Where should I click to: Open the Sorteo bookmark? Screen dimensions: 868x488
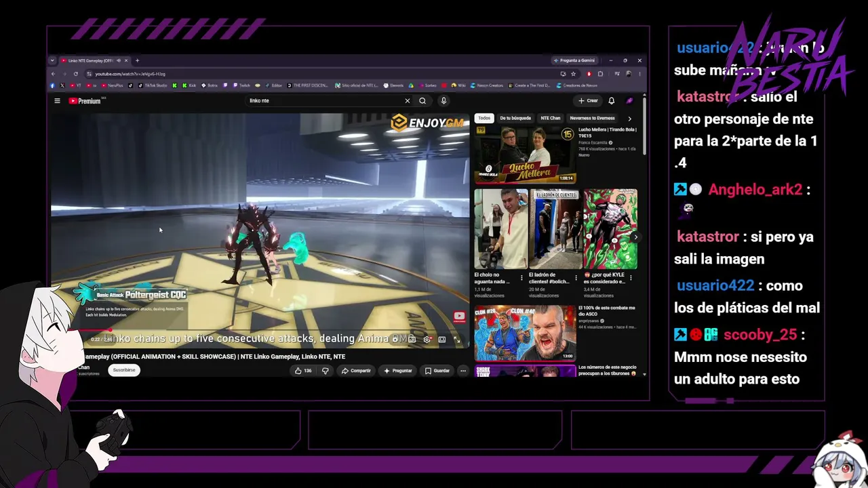click(x=427, y=85)
